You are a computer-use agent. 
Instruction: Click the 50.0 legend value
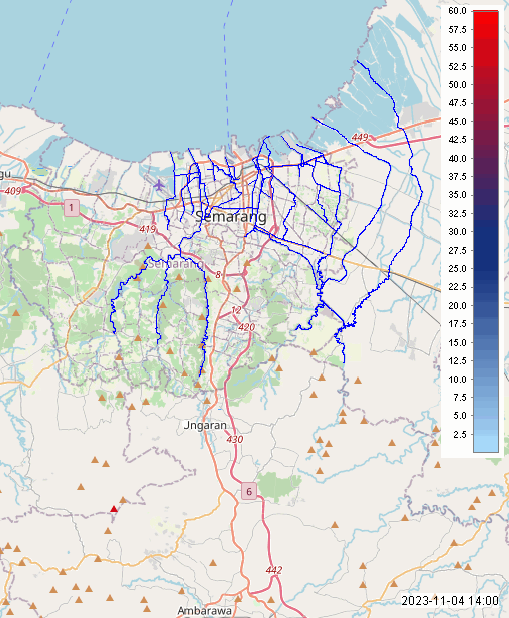[x=457, y=85]
